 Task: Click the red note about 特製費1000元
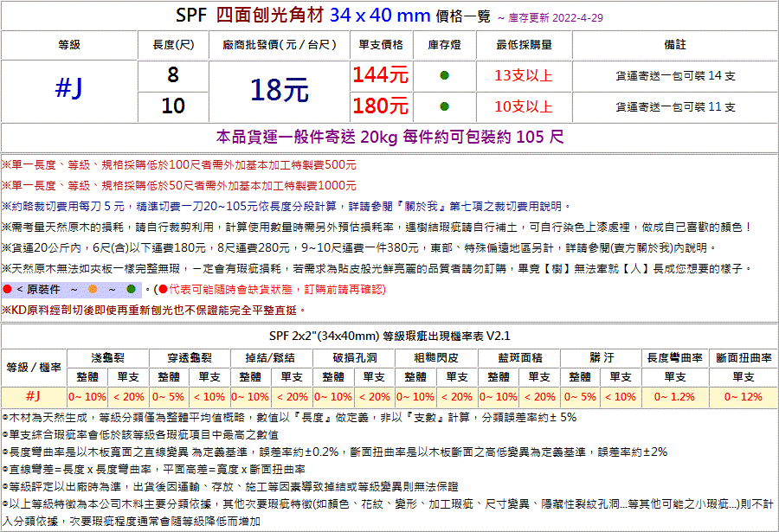coord(179,186)
